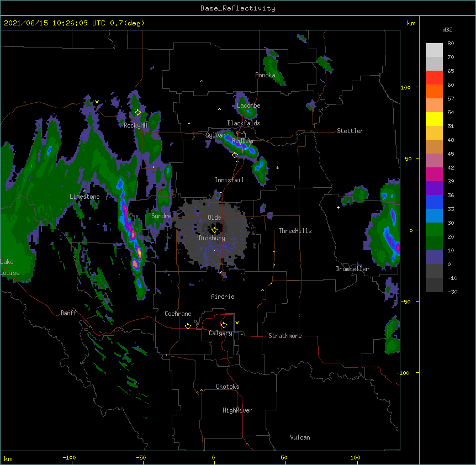
Task: Click the Sundre label
Action: (161, 216)
